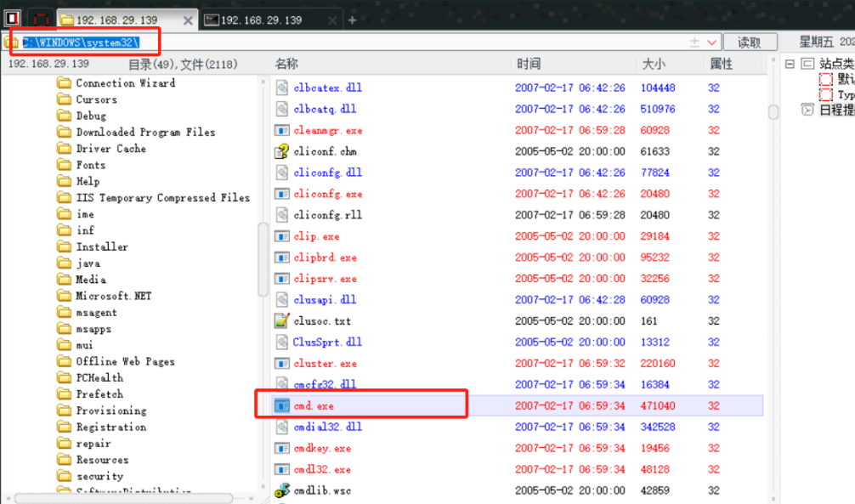The height and width of the screenshot is (504, 855).
Task: Switch to the second 192.168.29.139 terminal tab
Action: point(270,20)
